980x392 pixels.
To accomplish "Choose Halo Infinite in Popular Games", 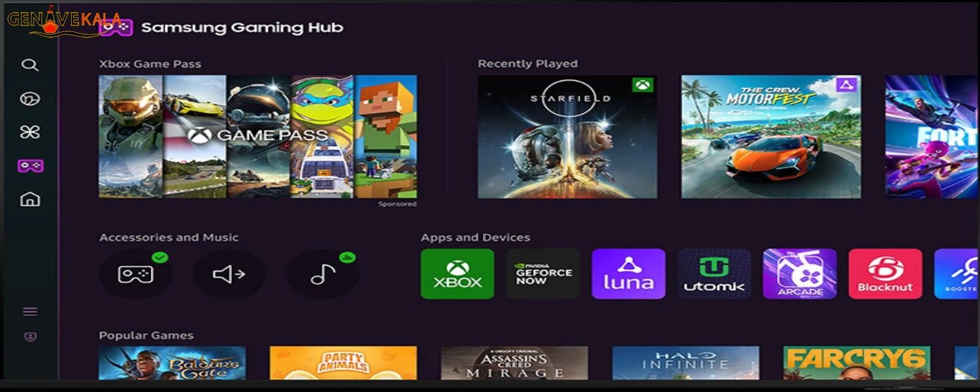I will click(686, 363).
